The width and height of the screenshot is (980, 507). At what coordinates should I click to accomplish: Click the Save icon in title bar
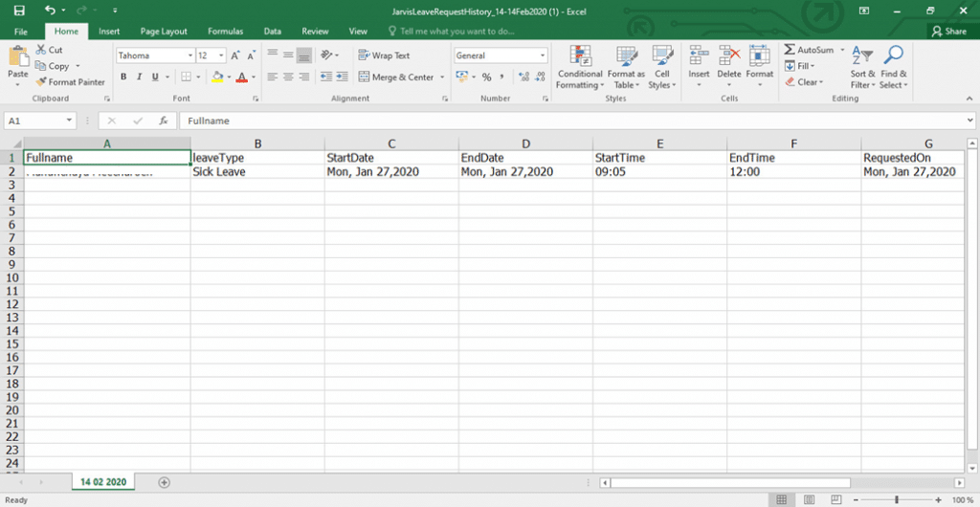[19, 10]
